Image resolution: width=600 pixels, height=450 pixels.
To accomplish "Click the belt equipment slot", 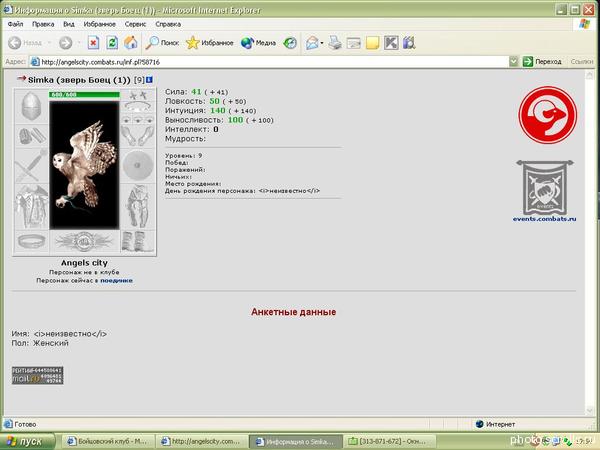I will click(x=31, y=241).
